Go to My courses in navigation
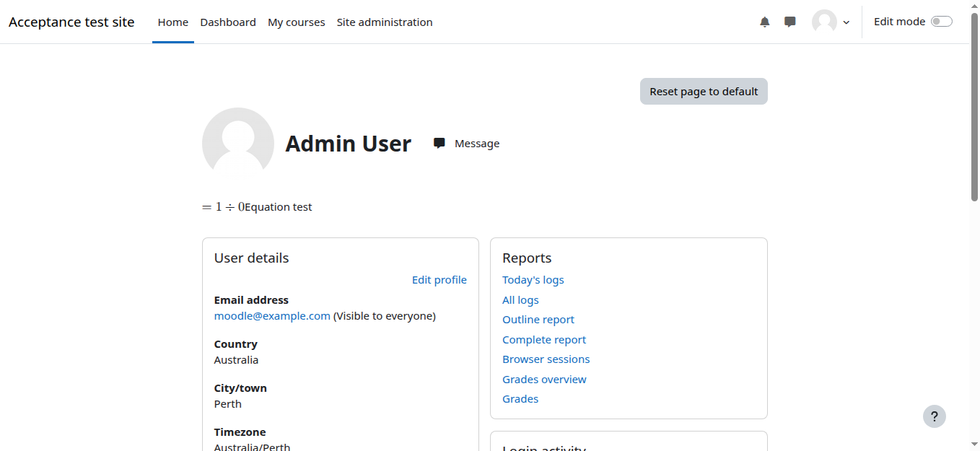980x451 pixels. coord(296,22)
